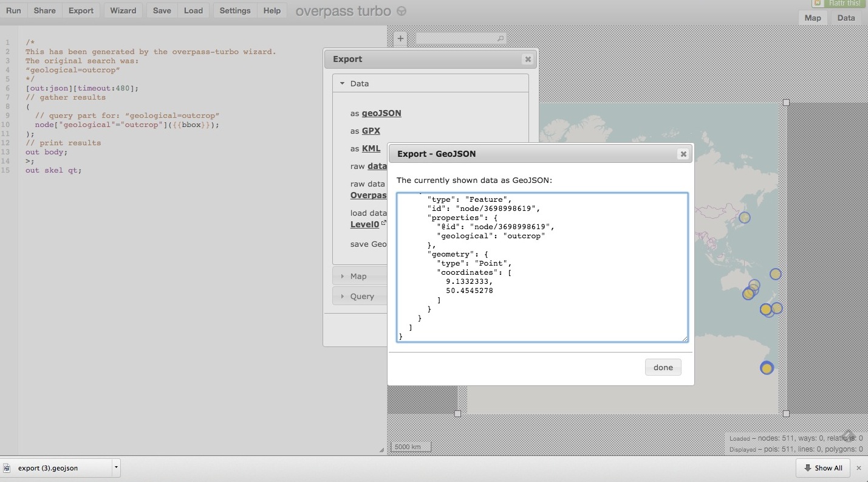Open the Wizard from the toolbar
This screenshot has height=482, width=868.
coord(123,10)
